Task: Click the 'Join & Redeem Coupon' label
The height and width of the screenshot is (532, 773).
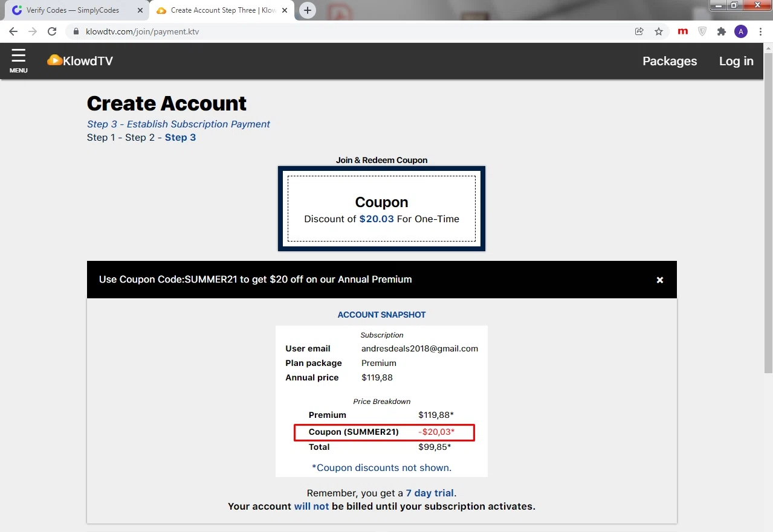Action: tap(381, 160)
